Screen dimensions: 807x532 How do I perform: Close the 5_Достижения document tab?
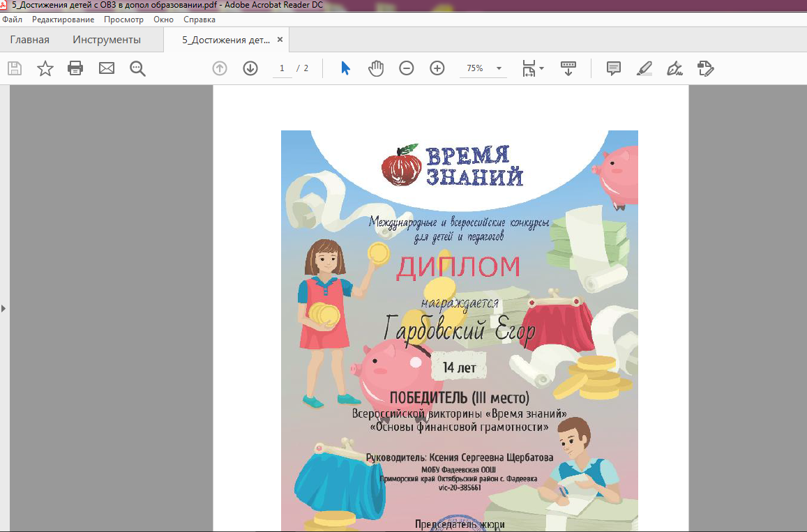280,40
